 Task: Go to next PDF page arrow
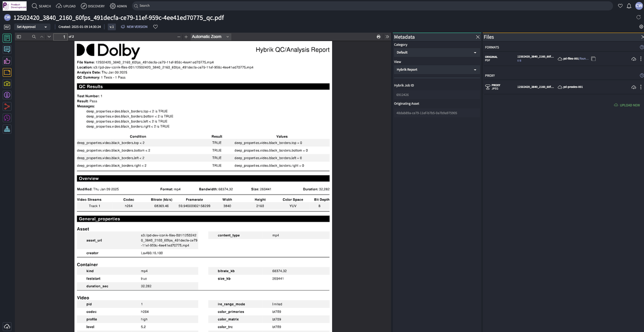coord(49,37)
